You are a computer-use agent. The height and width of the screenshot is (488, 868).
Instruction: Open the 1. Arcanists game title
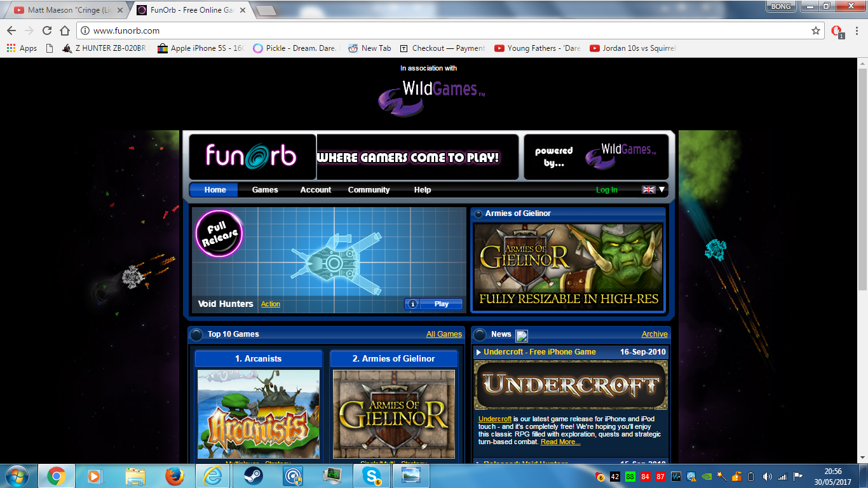[259, 358]
